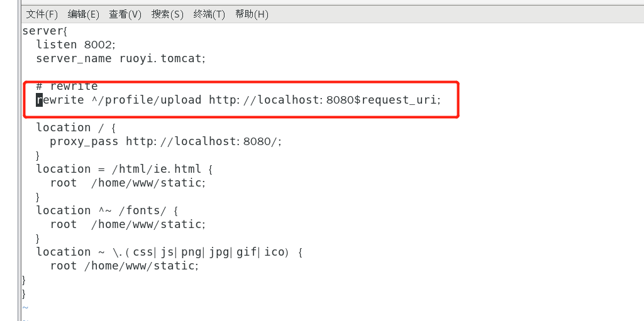Open the 搜索(S) menu
This screenshot has width=644, height=321.
click(x=167, y=14)
